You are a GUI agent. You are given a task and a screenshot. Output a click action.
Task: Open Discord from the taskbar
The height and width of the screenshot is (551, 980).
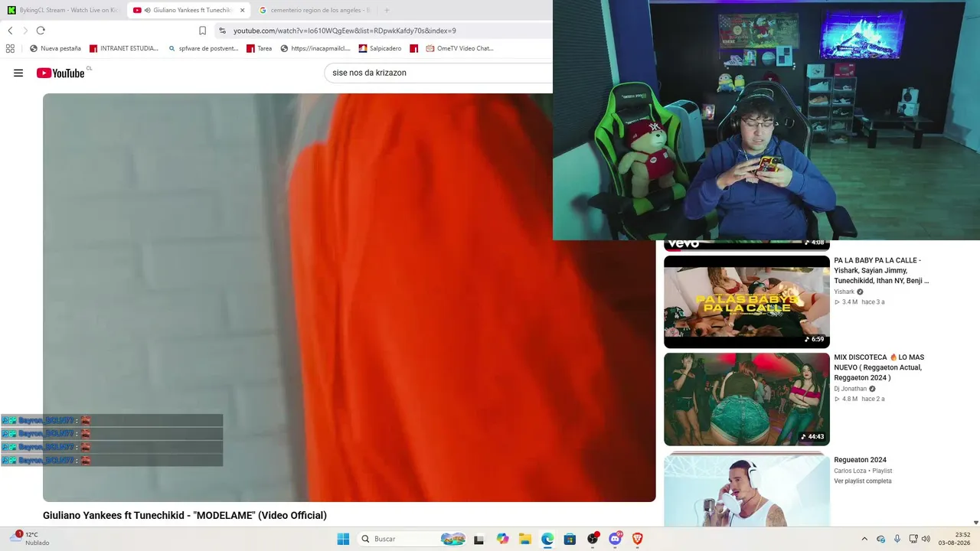pos(615,539)
